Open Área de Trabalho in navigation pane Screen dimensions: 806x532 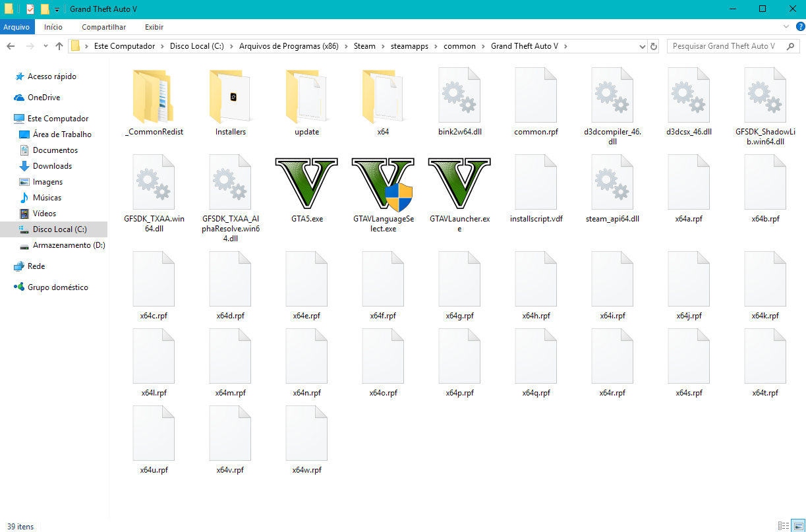click(x=62, y=134)
